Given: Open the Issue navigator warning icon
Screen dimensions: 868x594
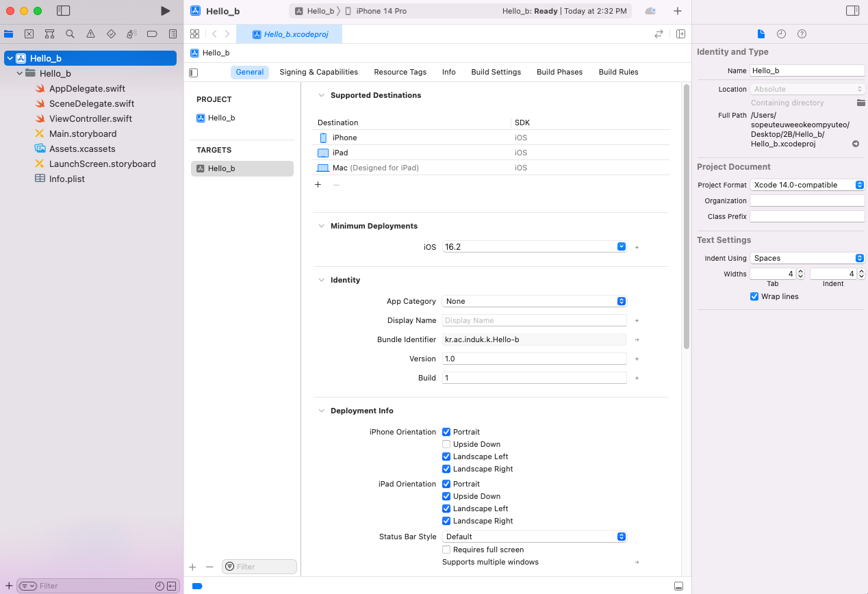Looking at the screenshot, I should (x=90, y=34).
